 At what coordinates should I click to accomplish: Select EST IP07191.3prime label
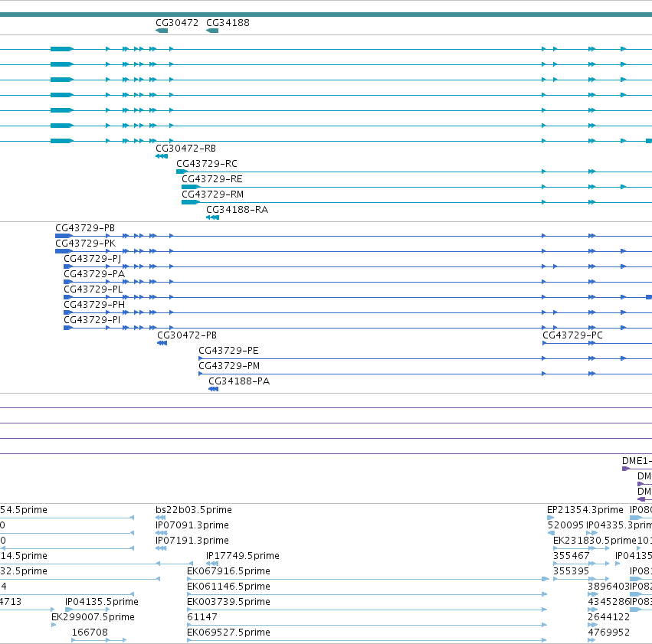click(x=192, y=541)
